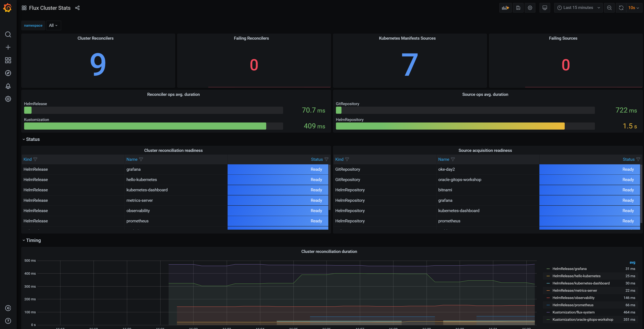Open the Failing Sources panel title menu
The image size is (644, 329).
click(563, 38)
